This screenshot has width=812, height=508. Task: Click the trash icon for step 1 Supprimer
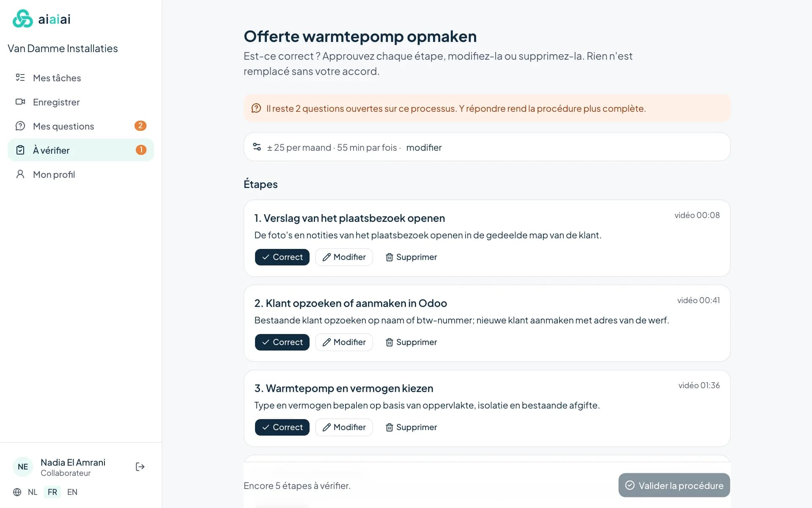coord(390,257)
